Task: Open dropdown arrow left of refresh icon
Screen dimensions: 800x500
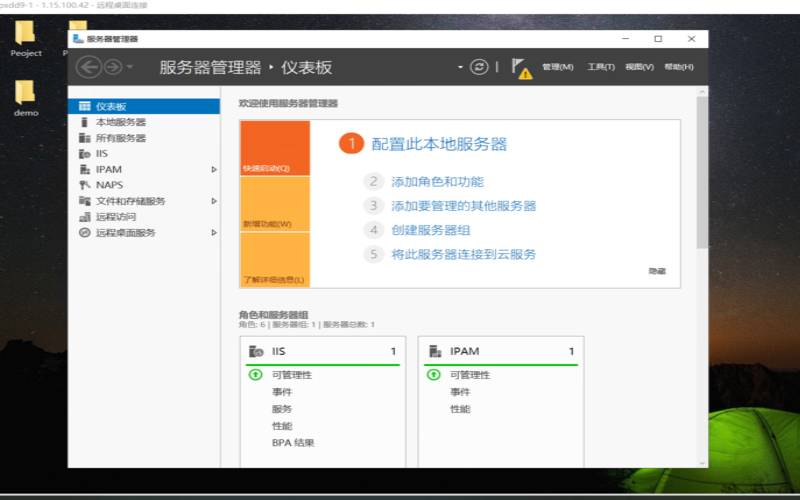Action: [x=460, y=67]
